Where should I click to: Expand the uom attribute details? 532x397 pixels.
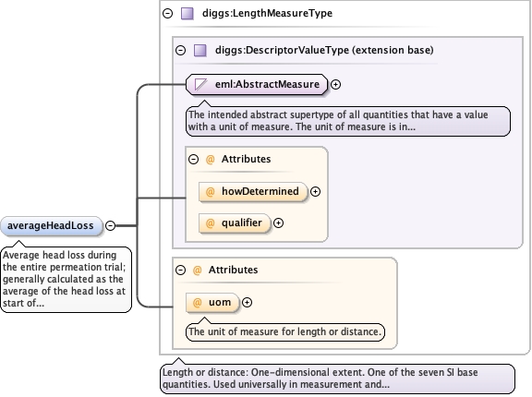pos(247,303)
